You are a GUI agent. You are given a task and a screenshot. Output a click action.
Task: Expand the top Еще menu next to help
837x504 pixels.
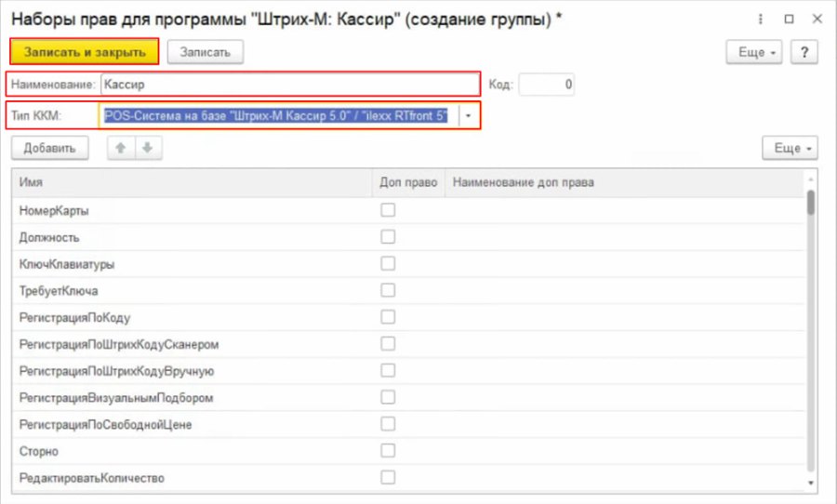tap(753, 52)
